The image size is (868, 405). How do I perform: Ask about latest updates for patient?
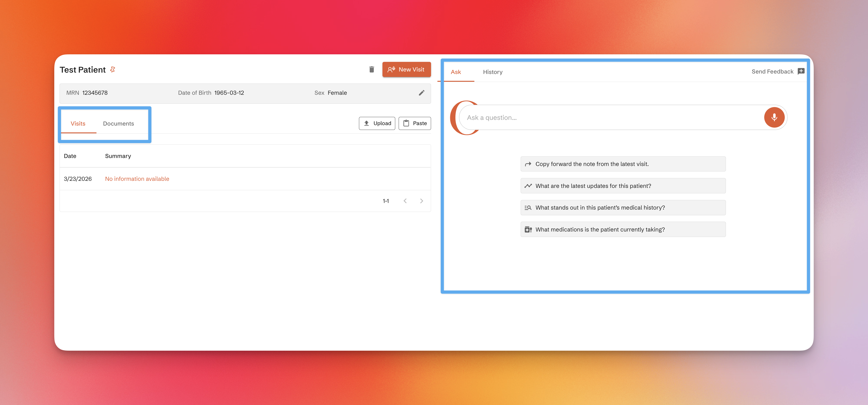pyautogui.click(x=623, y=186)
